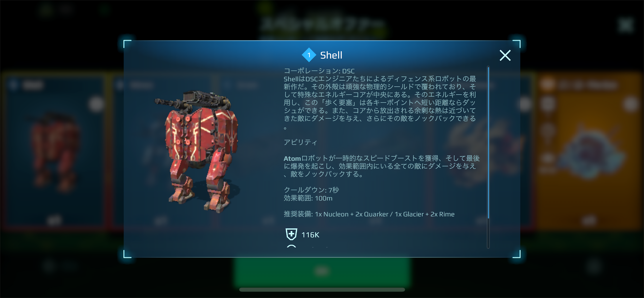The height and width of the screenshot is (298, 644).
Task: Click the blurred icon in the top-right corner
Action: (626, 25)
